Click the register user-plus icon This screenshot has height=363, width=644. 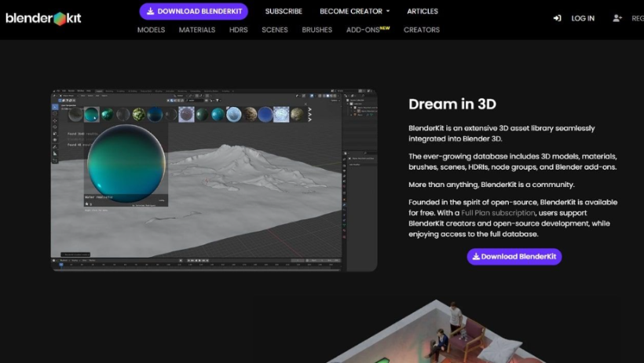pyautogui.click(x=617, y=19)
